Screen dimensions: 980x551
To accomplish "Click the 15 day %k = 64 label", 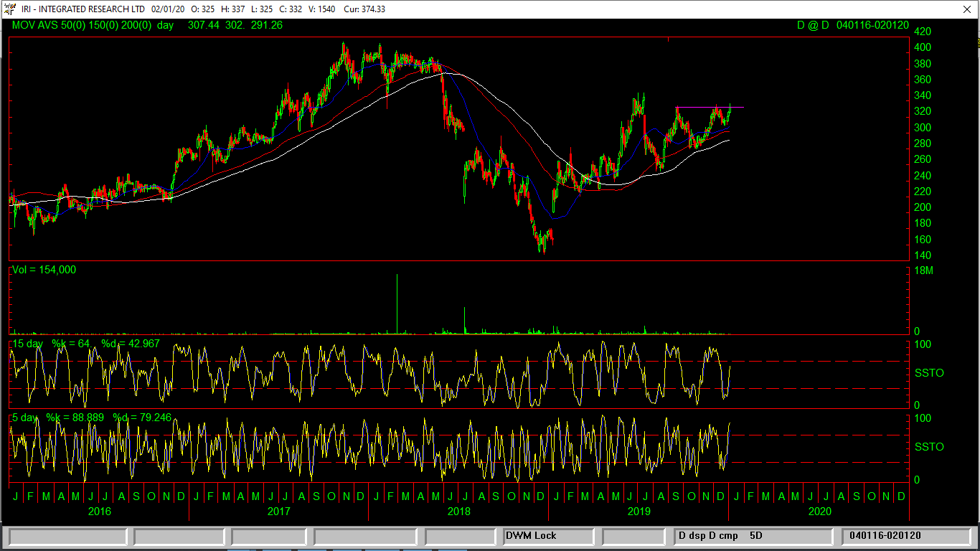I will [x=51, y=344].
